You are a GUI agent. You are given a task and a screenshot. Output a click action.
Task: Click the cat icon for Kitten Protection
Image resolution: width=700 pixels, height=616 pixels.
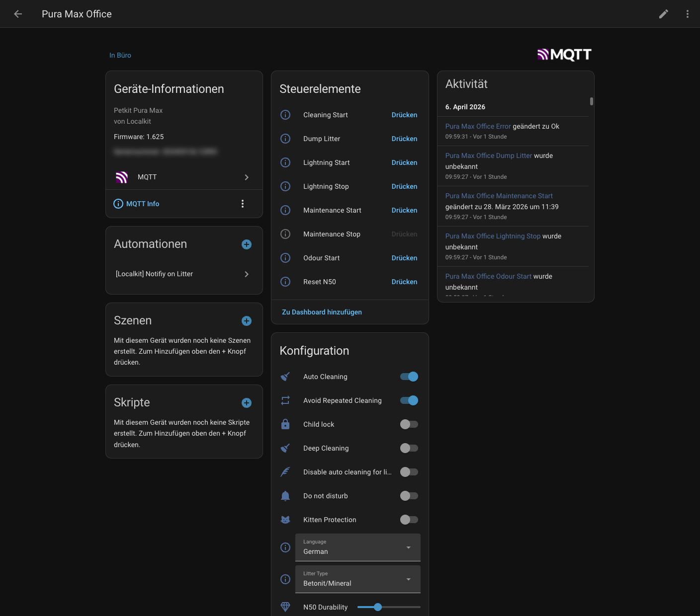[285, 520]
